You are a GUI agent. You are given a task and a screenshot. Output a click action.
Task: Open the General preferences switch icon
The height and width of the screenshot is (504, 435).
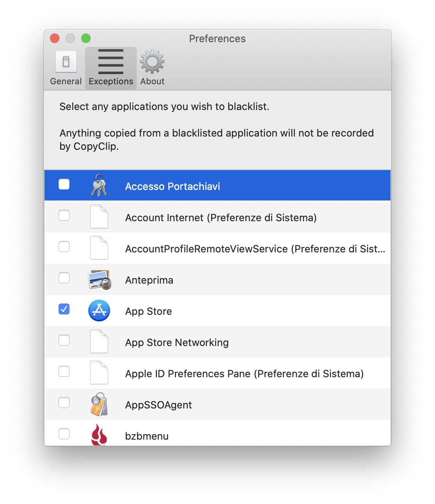66,61
